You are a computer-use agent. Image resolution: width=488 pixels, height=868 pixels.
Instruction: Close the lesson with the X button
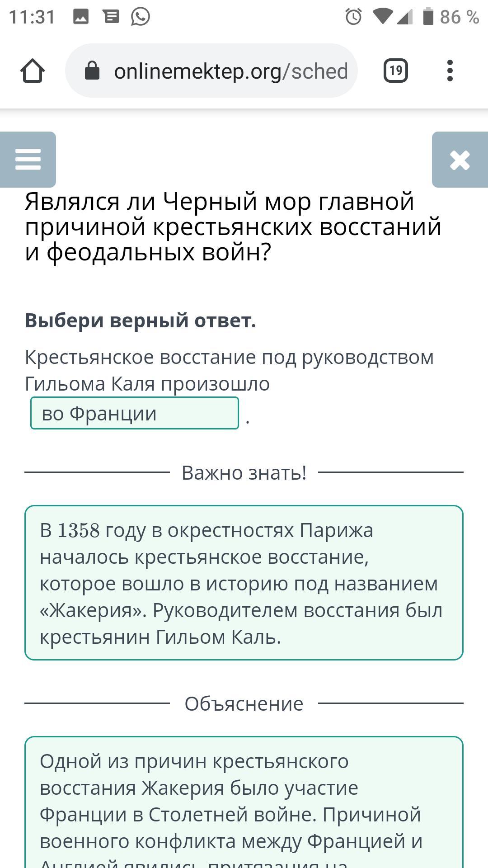coord(460,160)
